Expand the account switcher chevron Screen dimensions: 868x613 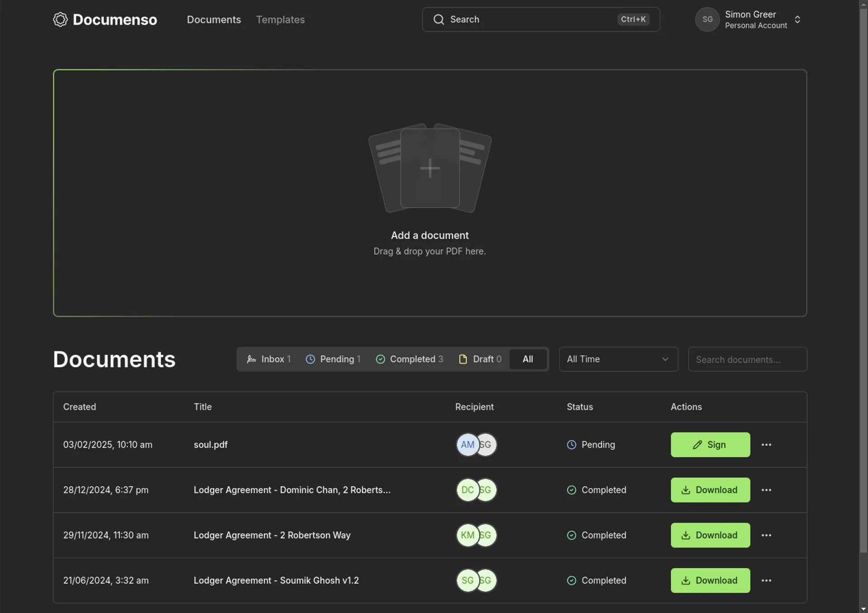797,19
